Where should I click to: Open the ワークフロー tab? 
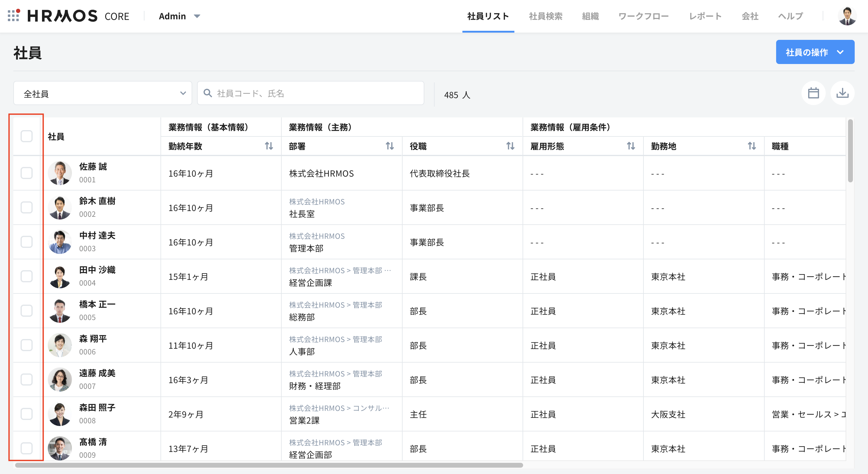643,16
